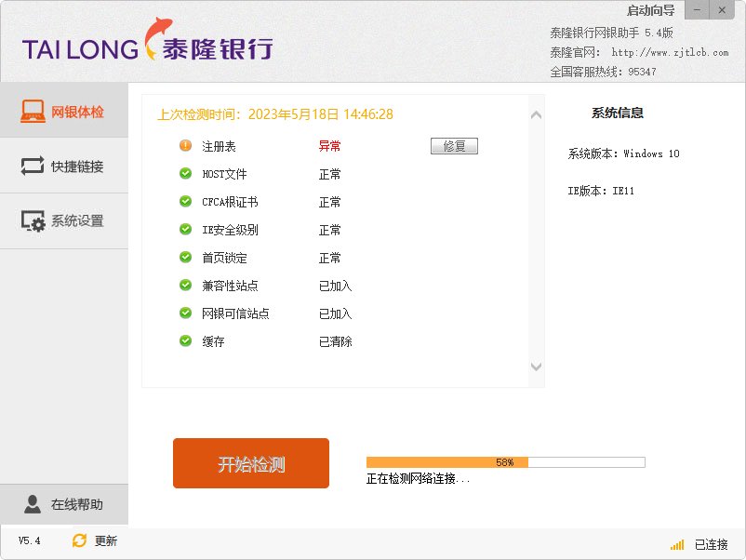The width and height of the screenshot is (746, 560).
Task: Click the 58% progress bar
Action: 505,460
